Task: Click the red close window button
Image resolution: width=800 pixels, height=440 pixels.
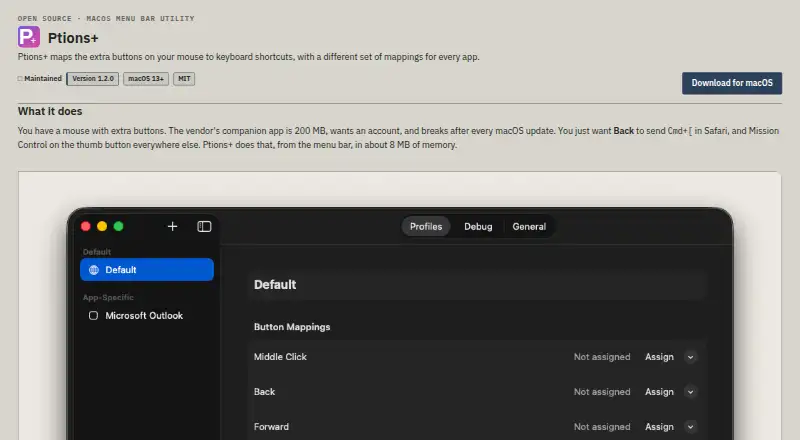Action: [x=86, y=226]
